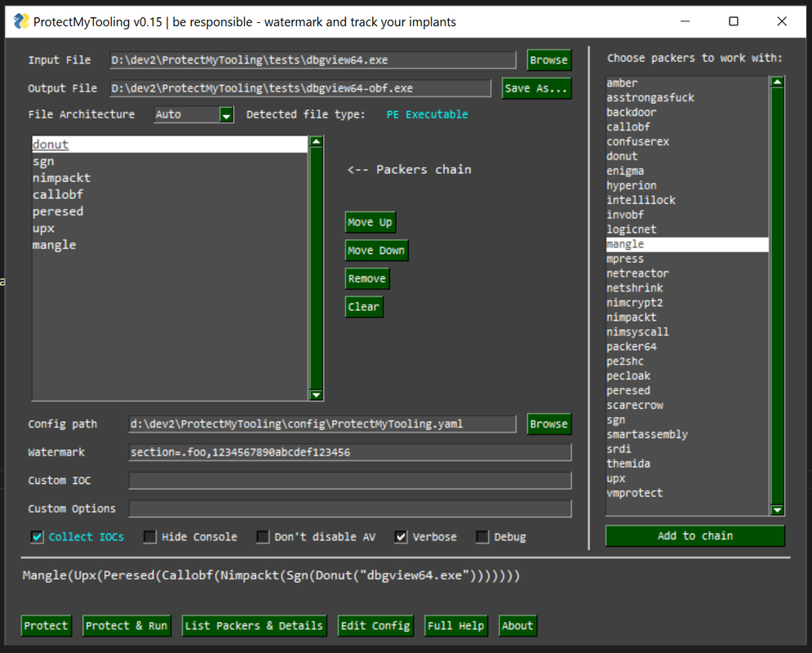Maximize the ProtectMyTooling window

click(734, 21)
